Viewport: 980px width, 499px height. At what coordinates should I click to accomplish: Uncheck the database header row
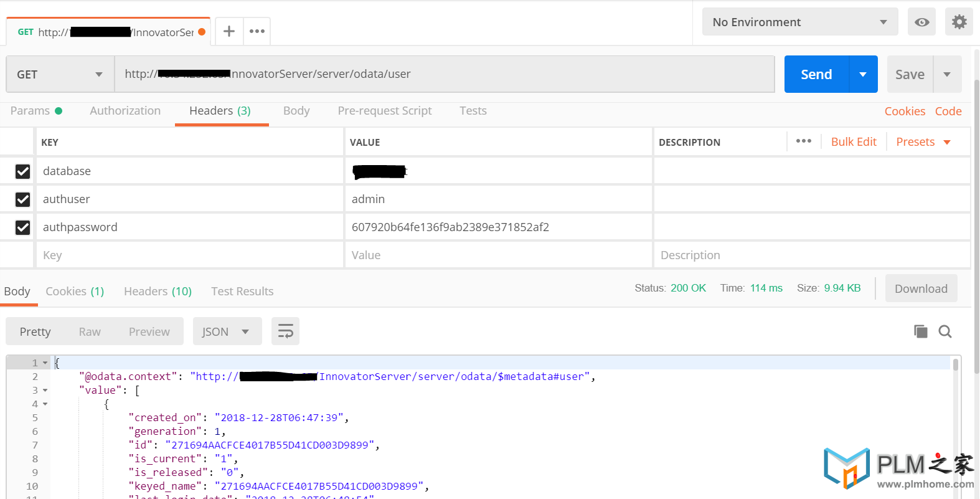(x=23, y=171)
